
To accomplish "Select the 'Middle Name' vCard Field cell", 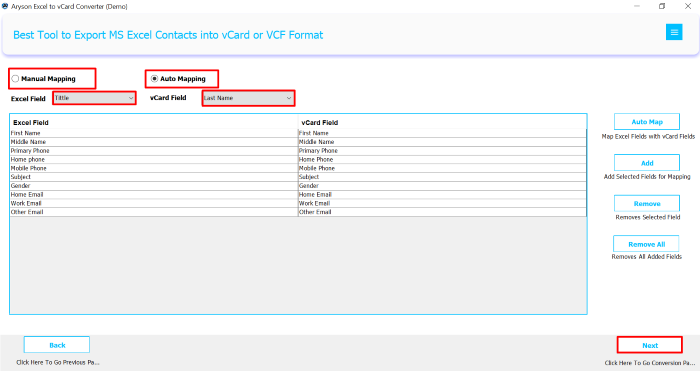I will (442, 142).
